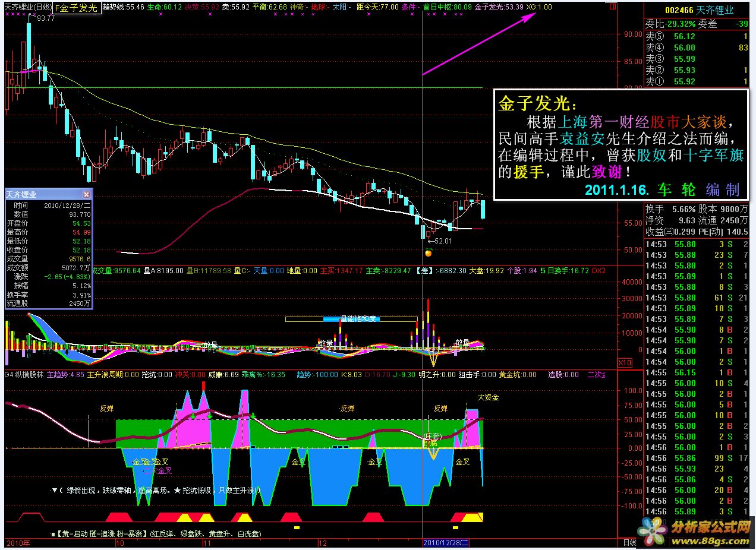The height and width of the screenshot is (550, 756).
Task: Click the 换手率 3.91% row in the info popup
Action: [x=49, y=295]
